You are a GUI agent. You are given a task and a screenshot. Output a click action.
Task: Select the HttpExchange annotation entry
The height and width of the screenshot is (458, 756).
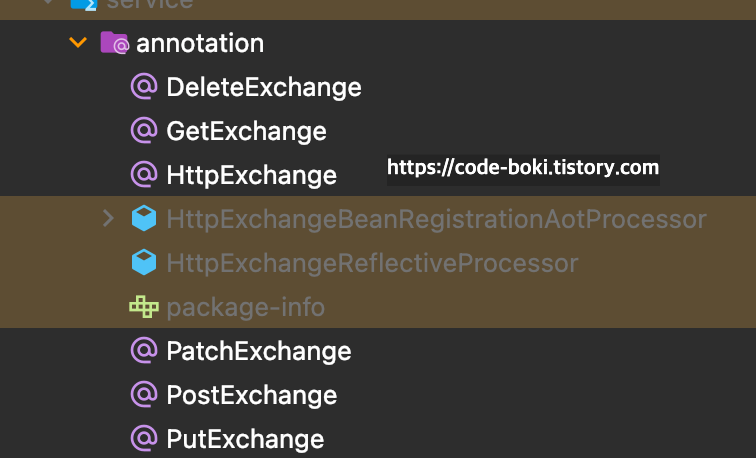coord(251,175)
